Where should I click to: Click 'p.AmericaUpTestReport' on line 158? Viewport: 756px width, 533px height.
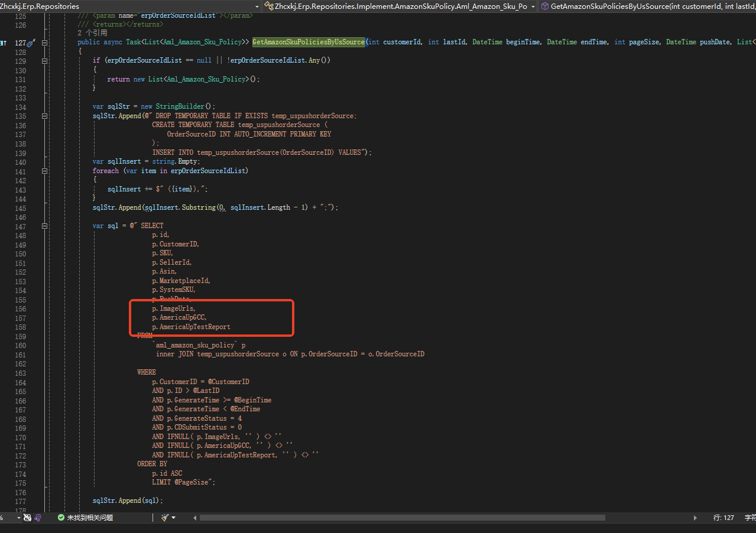(x=191, y=327)
